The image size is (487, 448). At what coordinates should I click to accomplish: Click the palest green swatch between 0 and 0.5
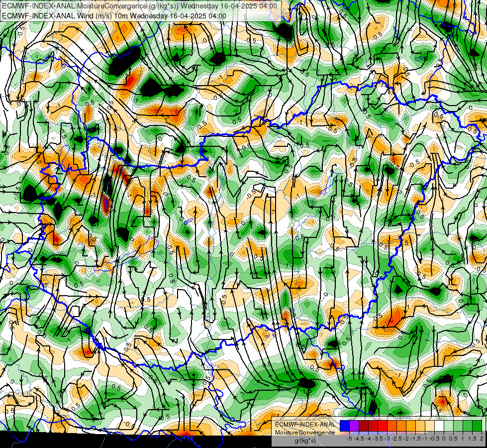coord(449,426)
